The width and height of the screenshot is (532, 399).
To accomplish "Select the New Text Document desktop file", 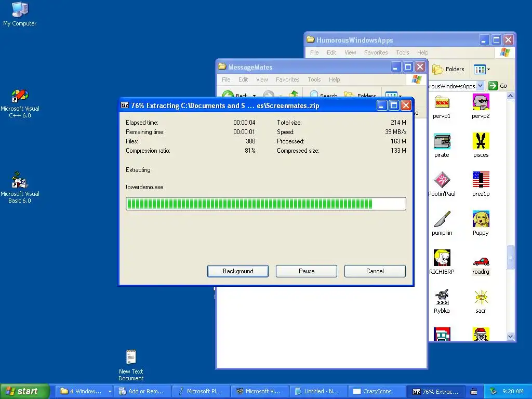I will click(131, 365).
